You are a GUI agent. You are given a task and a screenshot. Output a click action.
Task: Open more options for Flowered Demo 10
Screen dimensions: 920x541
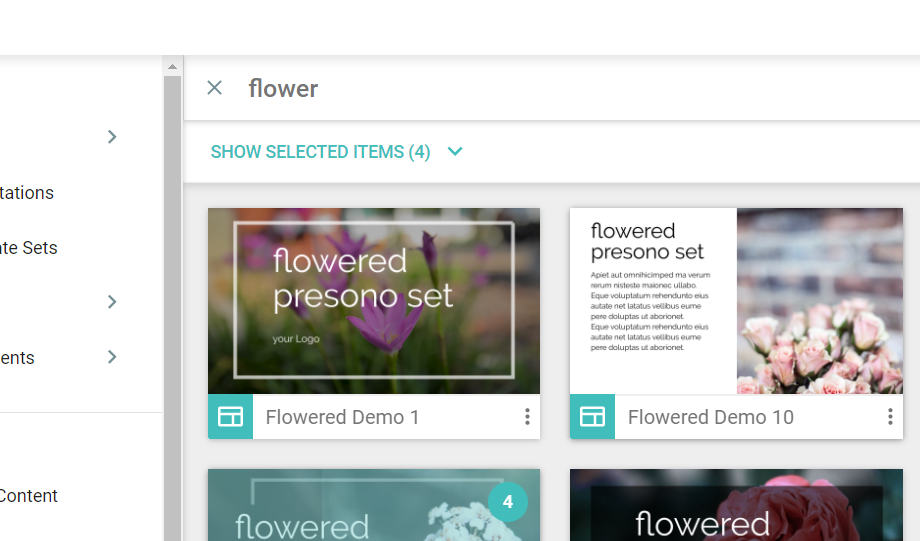click(x=889, y=417)
